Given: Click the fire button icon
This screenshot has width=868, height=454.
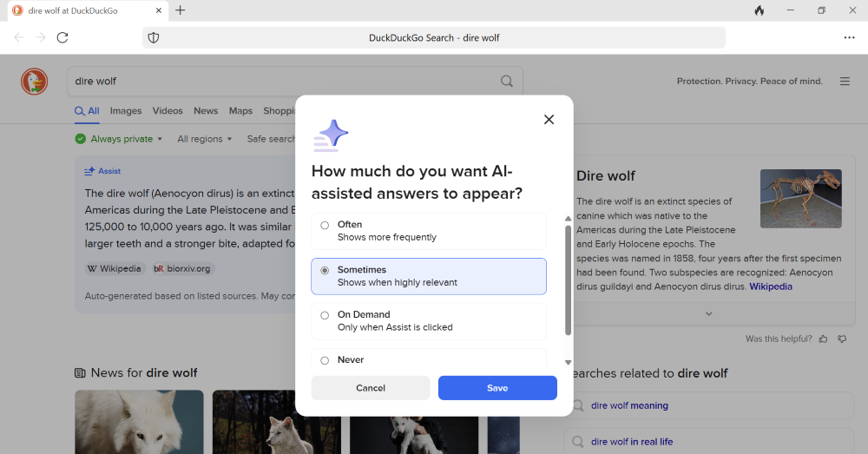Looking at the screenshot, I should (759, 10).
